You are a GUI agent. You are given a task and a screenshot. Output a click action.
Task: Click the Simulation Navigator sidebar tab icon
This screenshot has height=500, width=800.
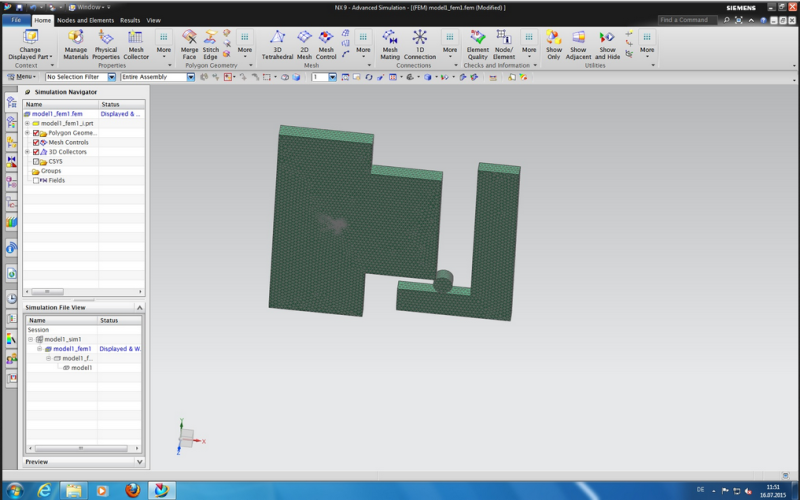[11, 102]
